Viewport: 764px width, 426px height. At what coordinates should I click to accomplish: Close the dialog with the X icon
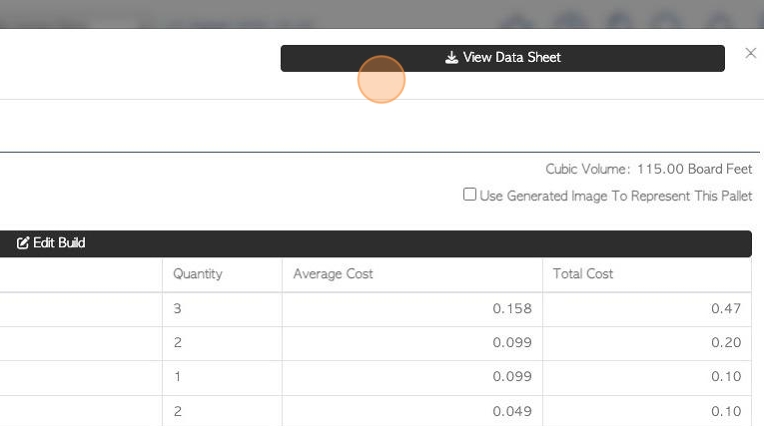(x=750, y=53)
